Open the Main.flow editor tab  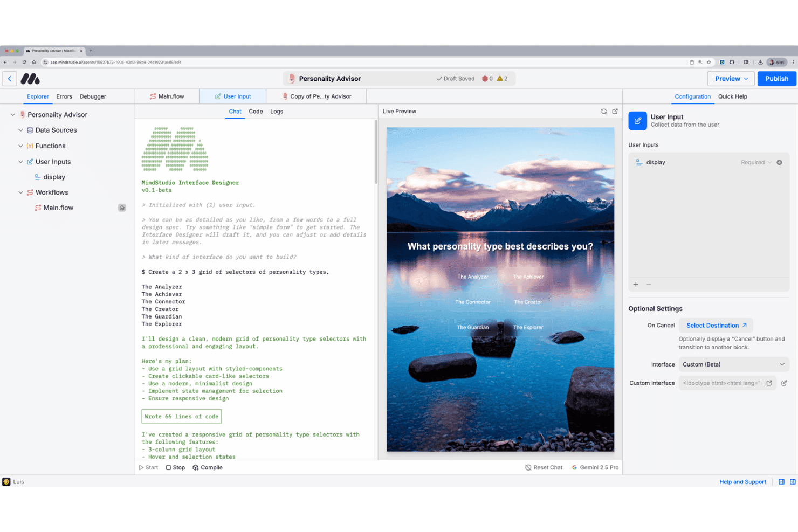click(x=167, y=96)
